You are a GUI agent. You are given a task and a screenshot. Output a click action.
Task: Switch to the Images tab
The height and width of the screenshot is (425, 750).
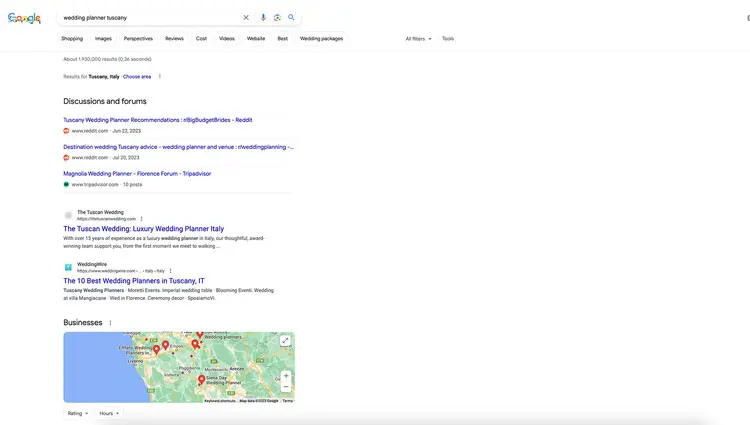click(103, 39)
